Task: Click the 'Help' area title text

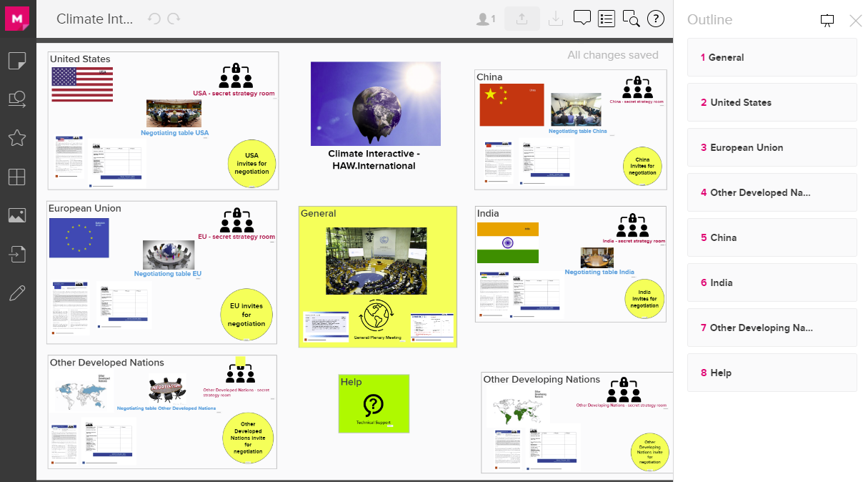Action: [351, 382]
